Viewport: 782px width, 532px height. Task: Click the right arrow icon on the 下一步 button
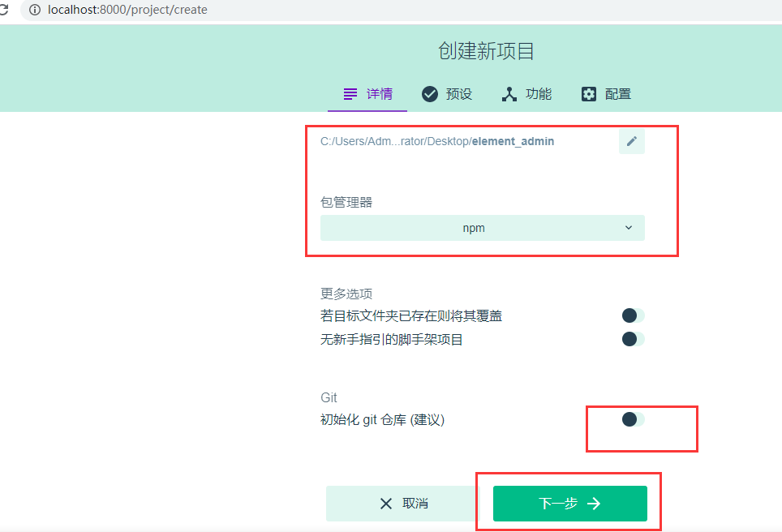(x=594, y=504)
